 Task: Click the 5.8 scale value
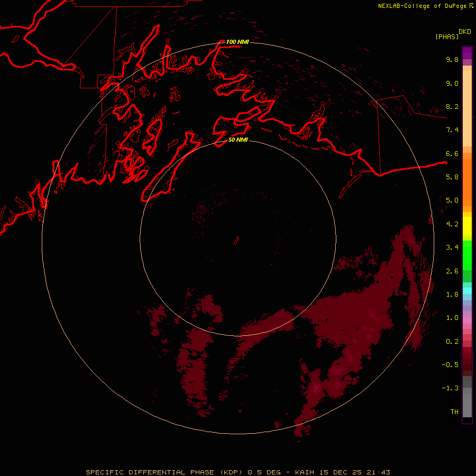point(452,177)
